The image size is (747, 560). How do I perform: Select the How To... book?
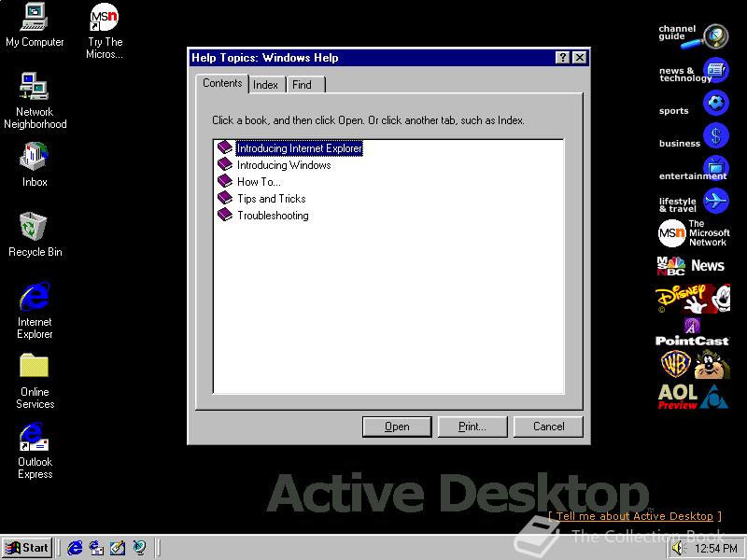click(x=259, y=182)
